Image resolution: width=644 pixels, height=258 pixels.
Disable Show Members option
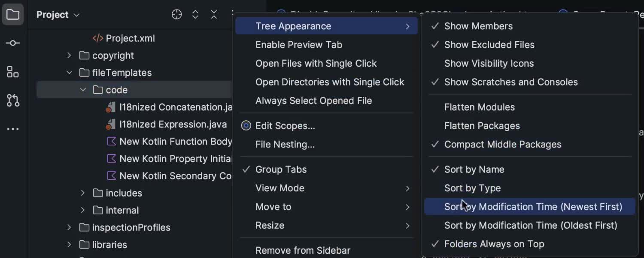pyautogui.click(x=478, y=26)
